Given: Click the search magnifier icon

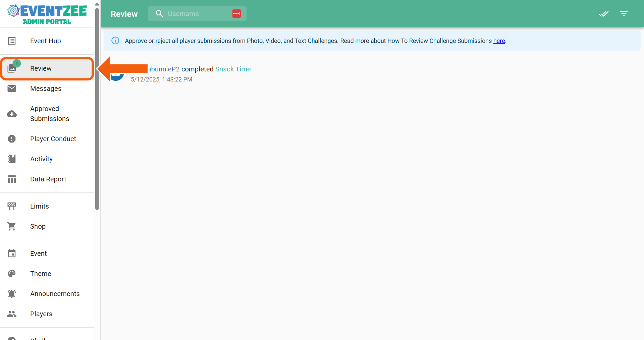Looking at the screenshot, I should click(x=160, y=14).
